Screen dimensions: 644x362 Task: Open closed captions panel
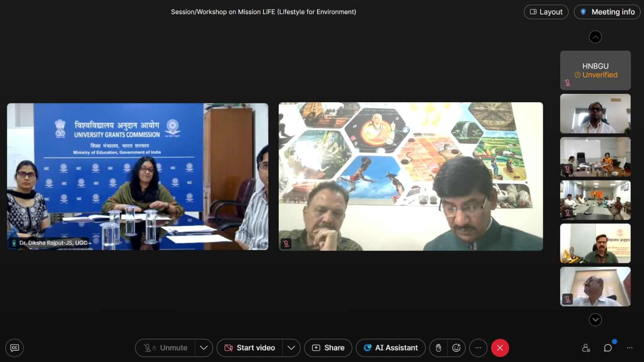[x=14, y=348]
